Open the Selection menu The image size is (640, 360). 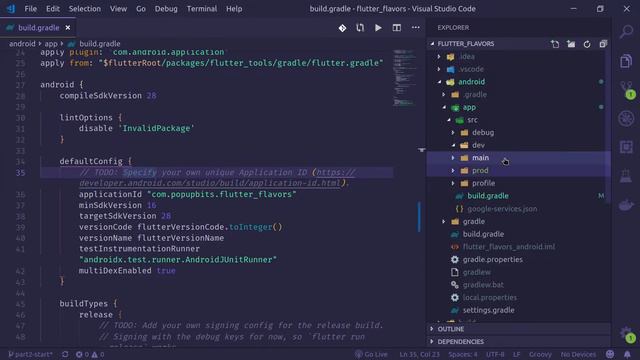coord(84,9)
